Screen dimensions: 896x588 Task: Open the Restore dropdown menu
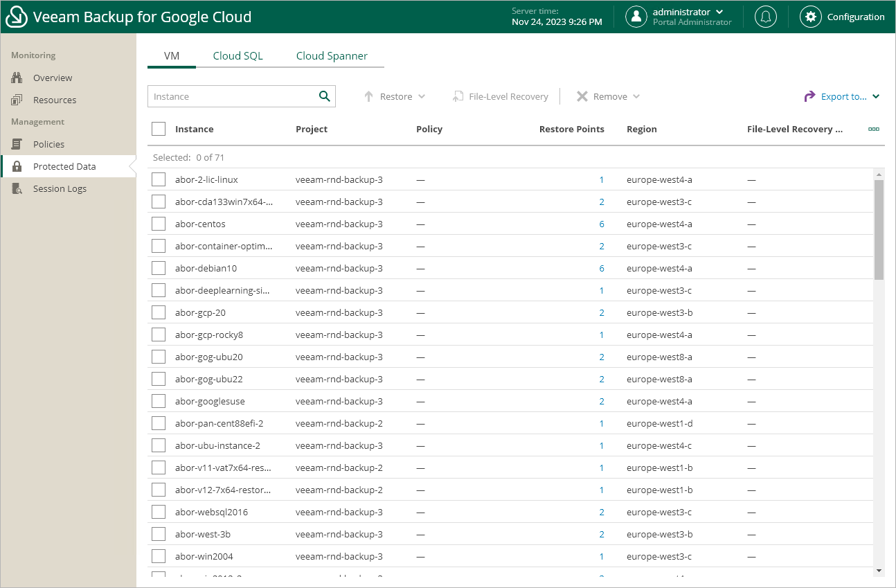pyautogui.click(x=395, y=96)
